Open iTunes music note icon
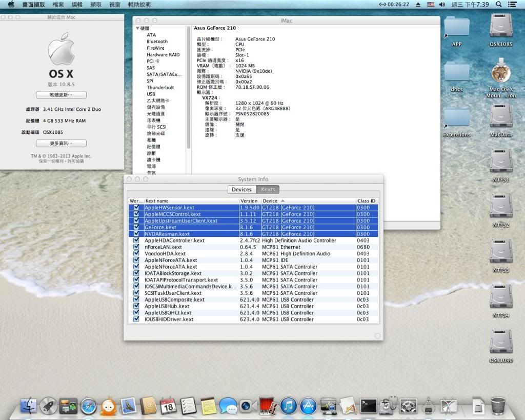 (x=288, y=406)
